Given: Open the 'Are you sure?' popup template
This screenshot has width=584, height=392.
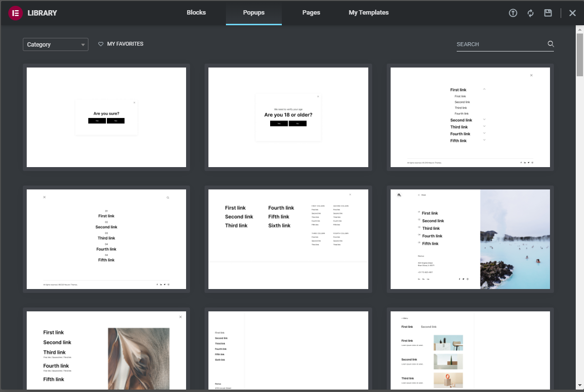Looking at the screenshot, I should tap(106, 117).
